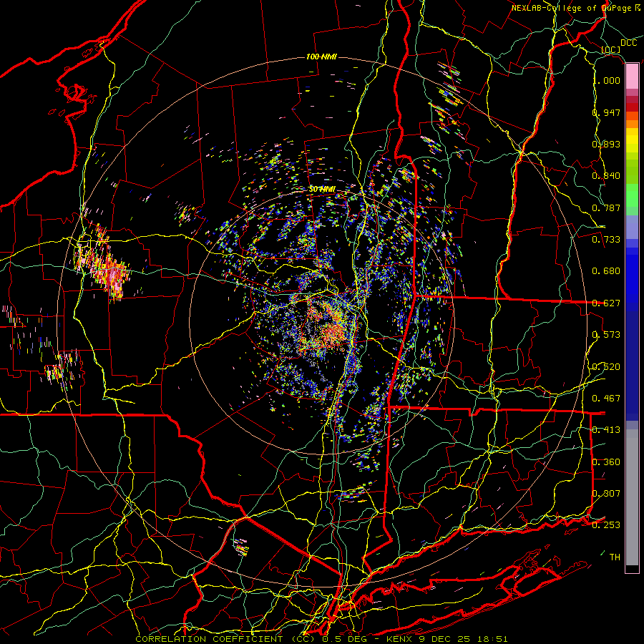Click the 0.947 scale value
Viewport: 644px width, 644px height.
point(606,112)
